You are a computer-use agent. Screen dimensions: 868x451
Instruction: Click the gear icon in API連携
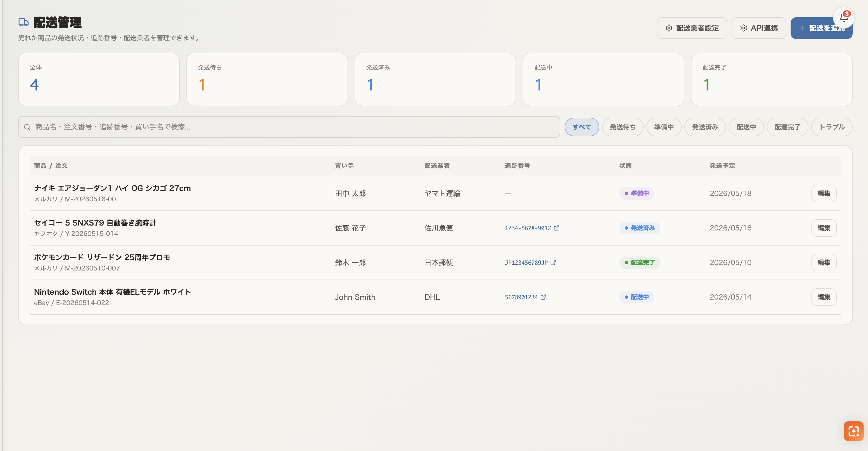tap(744, 28)
